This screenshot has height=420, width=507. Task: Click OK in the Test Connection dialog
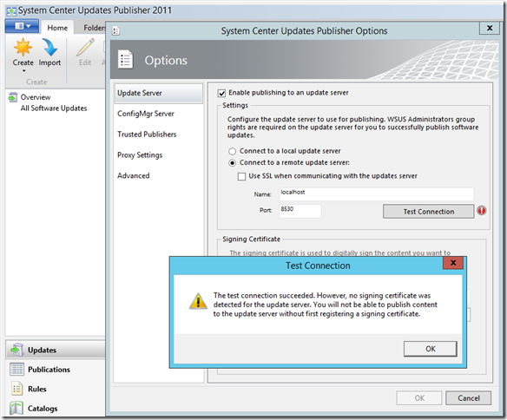click(x=431, y=349)
